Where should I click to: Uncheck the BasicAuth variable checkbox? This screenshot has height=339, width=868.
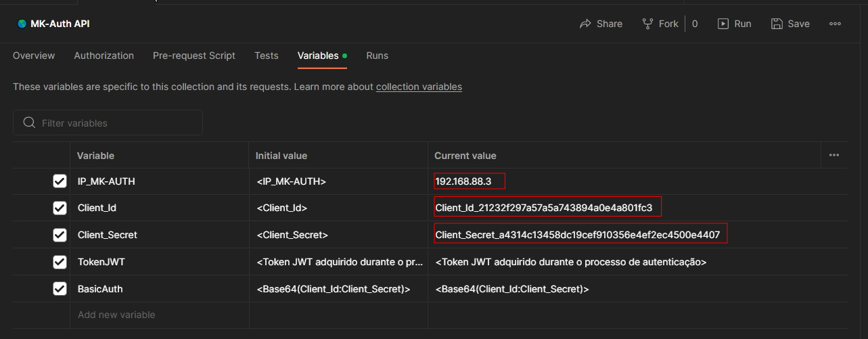(60, 289)
